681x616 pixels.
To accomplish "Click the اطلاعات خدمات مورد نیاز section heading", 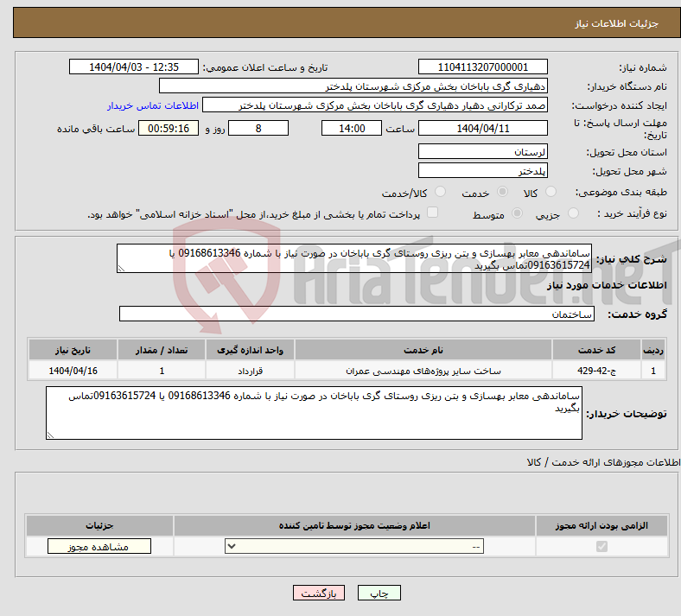I will pos(607,285).
